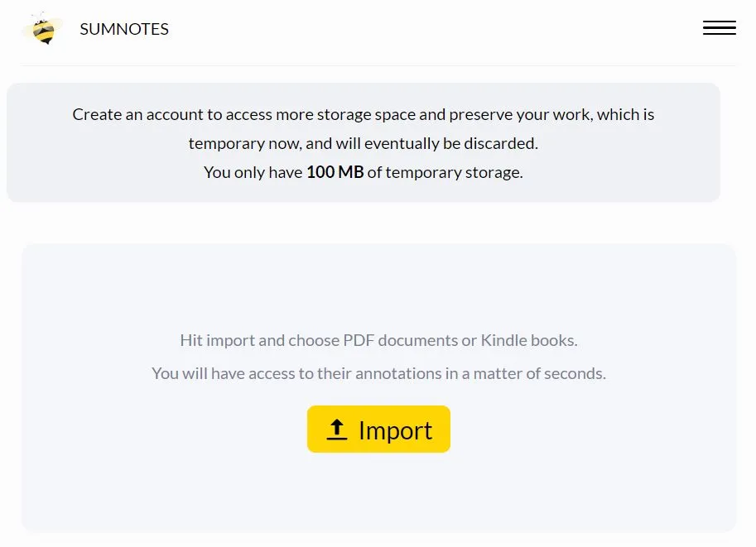The width and height of the screenshot is (756, 547).
Task: Click the page header area
Action: click(378, 29)
